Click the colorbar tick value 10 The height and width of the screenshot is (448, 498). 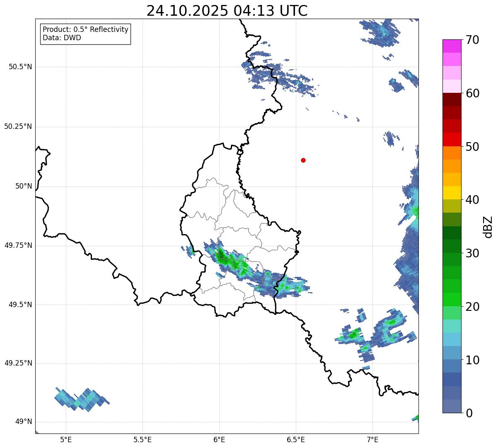(472, 360)
